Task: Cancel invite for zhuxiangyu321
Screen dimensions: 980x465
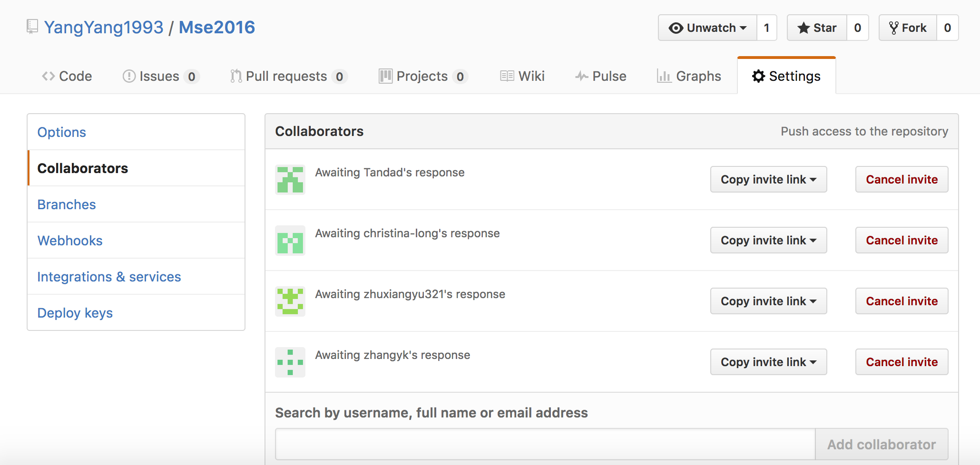Action: [x=902, y=301]
